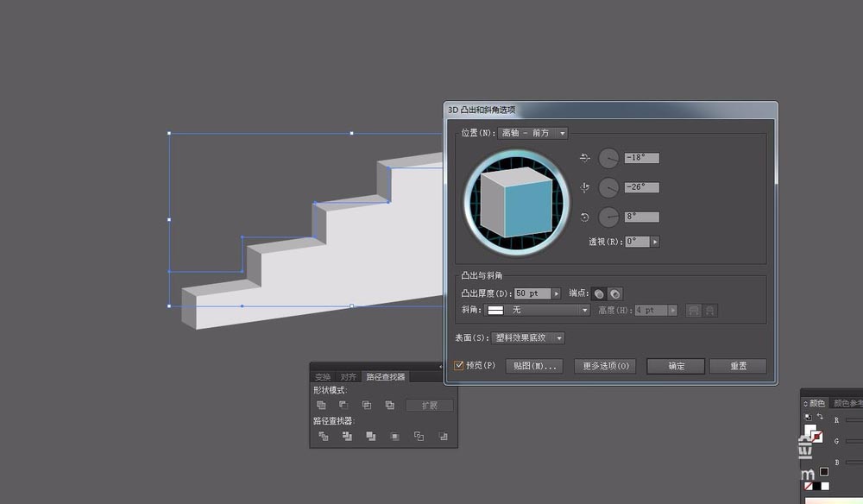Click the bevel extent out icon

coord(694,311)
